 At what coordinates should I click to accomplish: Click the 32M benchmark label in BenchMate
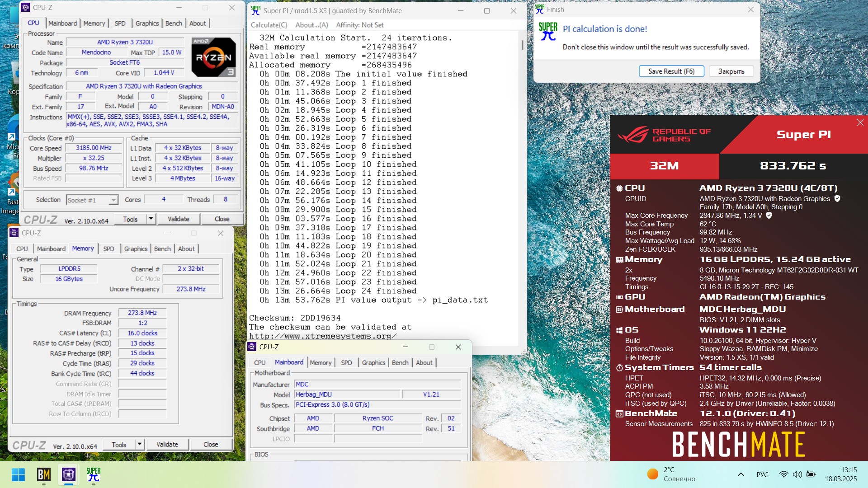point(664,166)
